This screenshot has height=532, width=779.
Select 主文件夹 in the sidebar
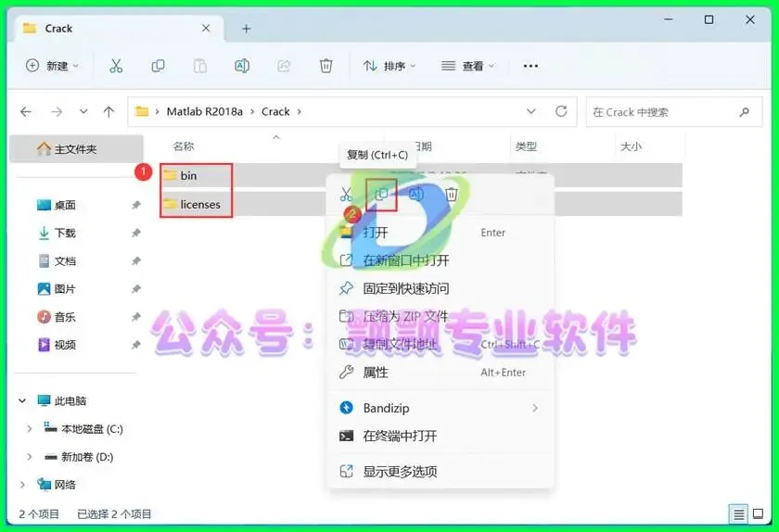coord(76,149)
